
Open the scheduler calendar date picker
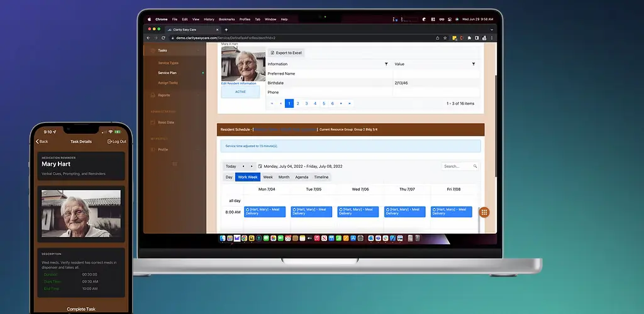[260, 166]
